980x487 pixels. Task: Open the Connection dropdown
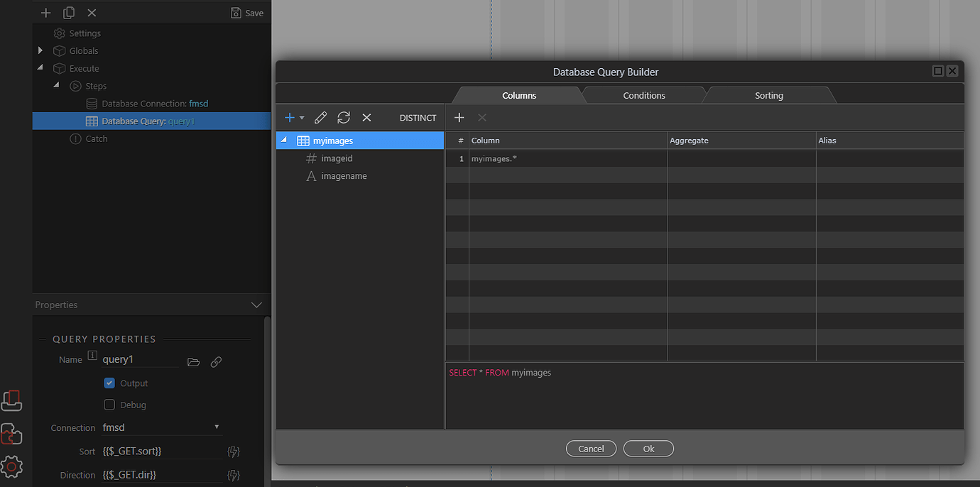(x=217, y=427)
